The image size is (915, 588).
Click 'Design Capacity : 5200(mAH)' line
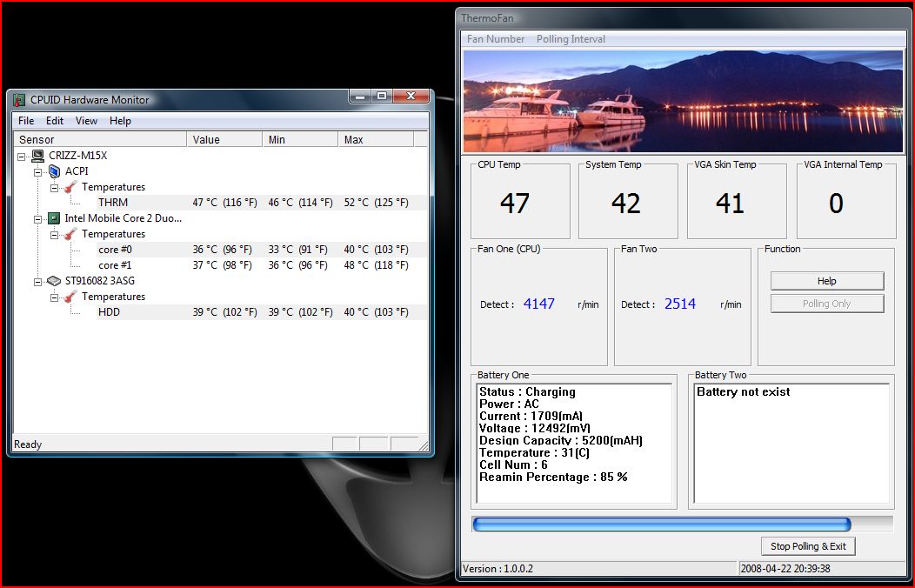pyautogui.click(x=561, y=440)
